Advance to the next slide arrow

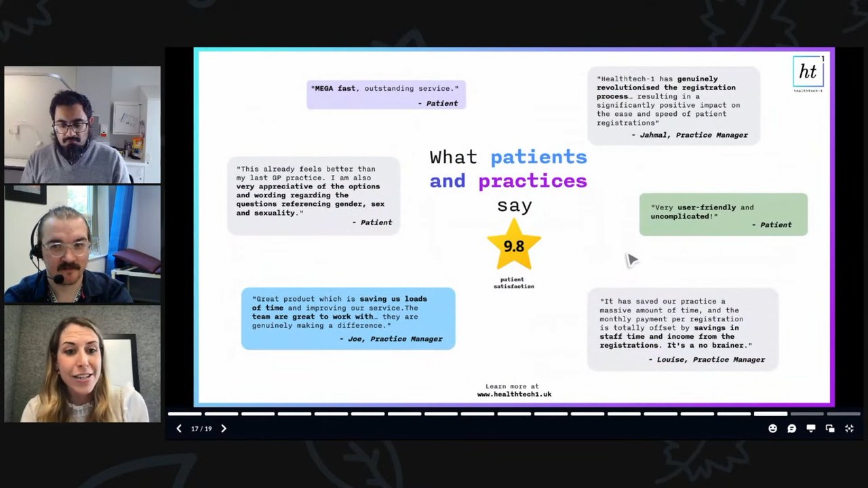[x=224, y=428]
